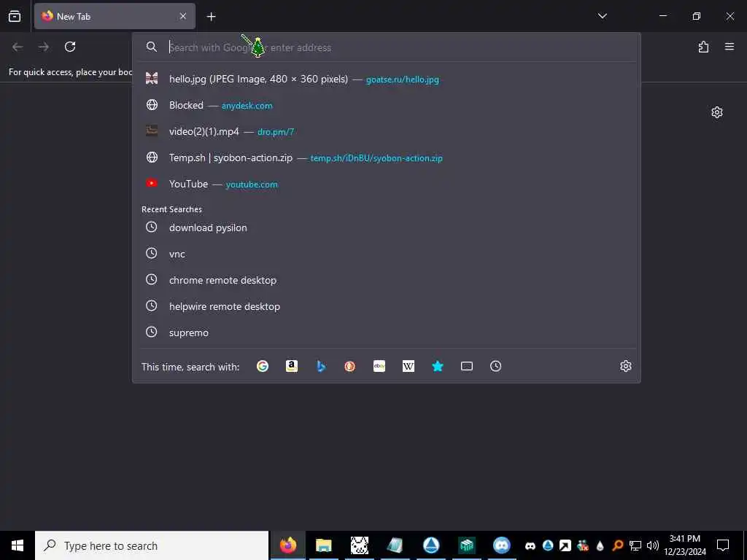Open a new tab with plus button
747x560 pixels.
(x=211, y=17)
